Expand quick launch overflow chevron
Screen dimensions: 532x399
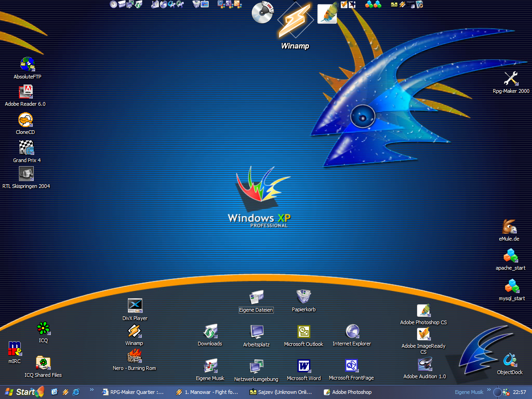(91, 390)
